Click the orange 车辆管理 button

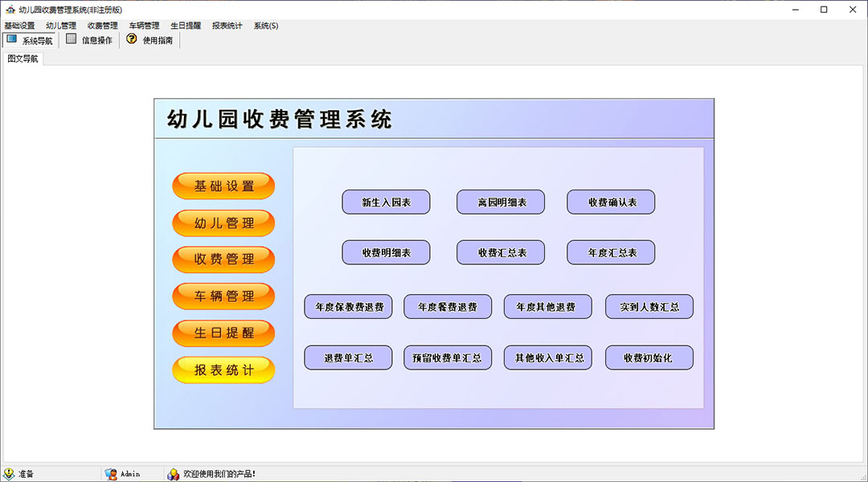click(223, 296)
